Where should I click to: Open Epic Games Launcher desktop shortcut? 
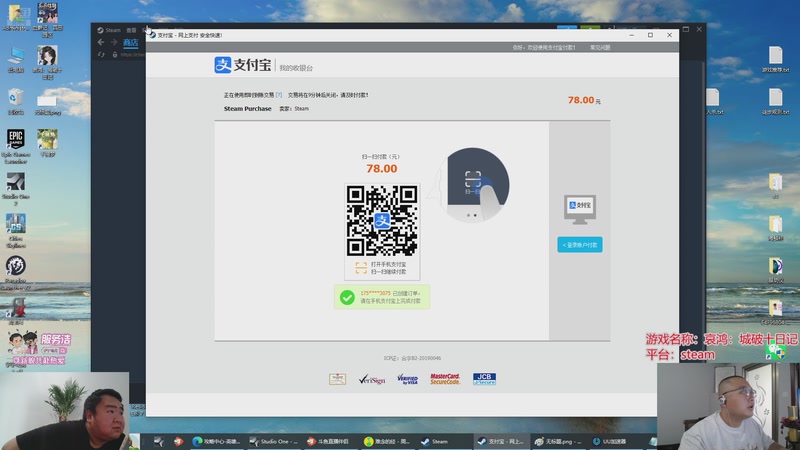click(16, 146)
